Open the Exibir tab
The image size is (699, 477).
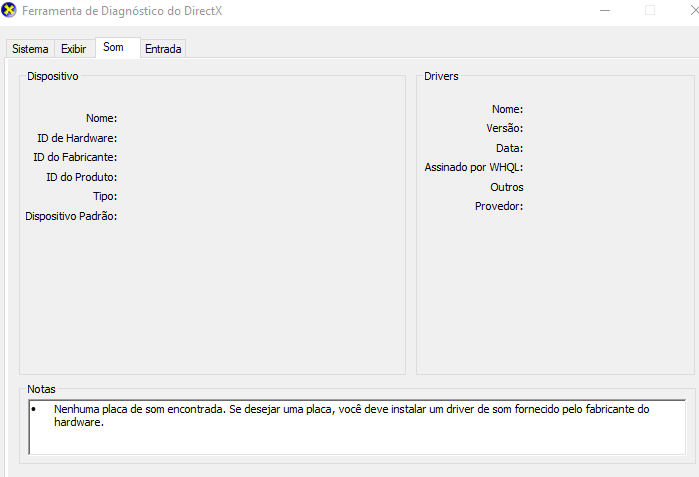pos(74,49)
